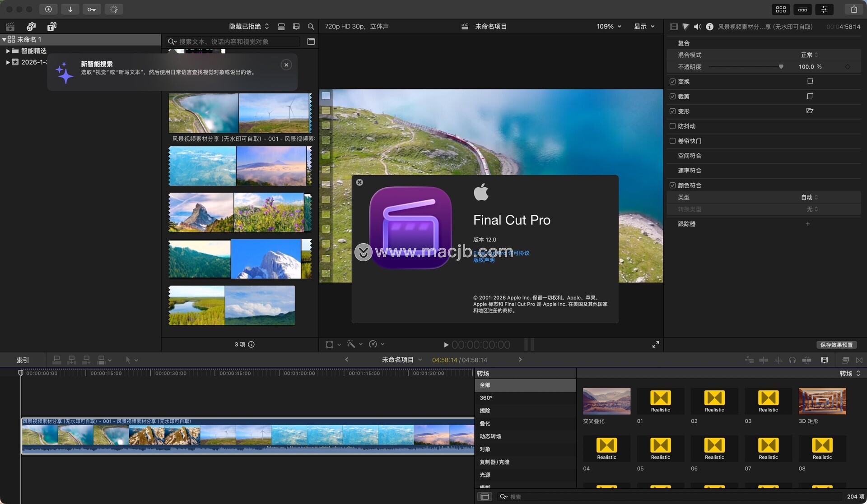Adjust the 不透明度 opacity slider handle

(x=781, y=67)
